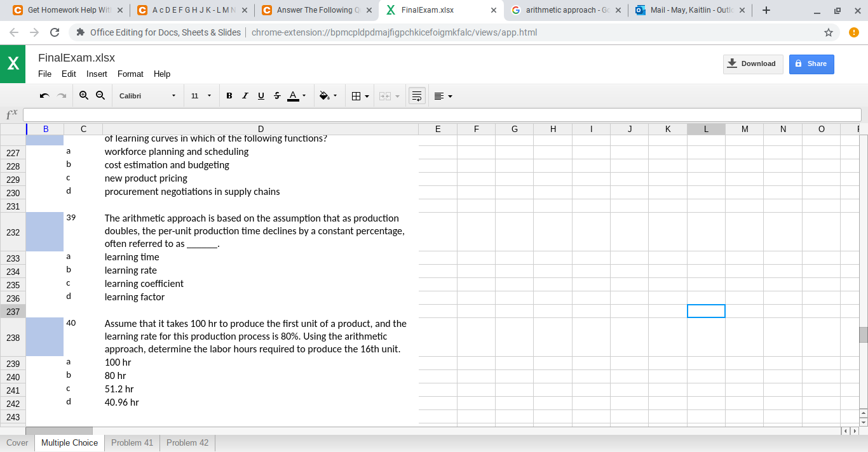
Task: Open a new browser tab
Action: click(x=766, y=10)
